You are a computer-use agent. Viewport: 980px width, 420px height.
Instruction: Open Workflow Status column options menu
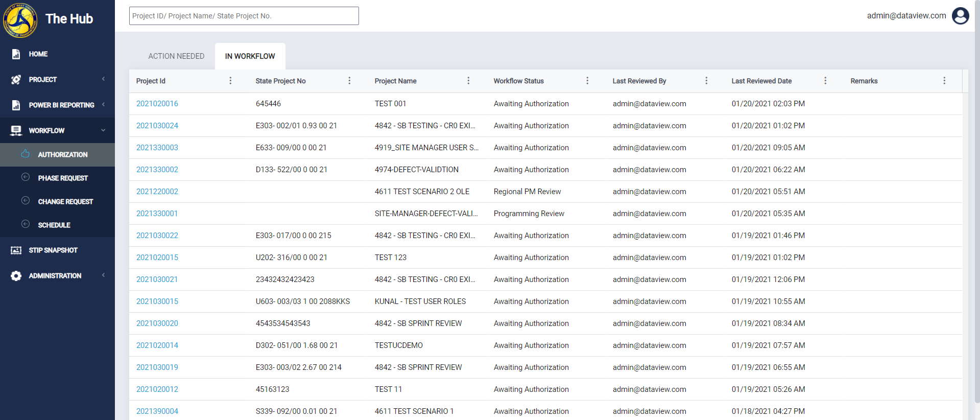point(587,81)
